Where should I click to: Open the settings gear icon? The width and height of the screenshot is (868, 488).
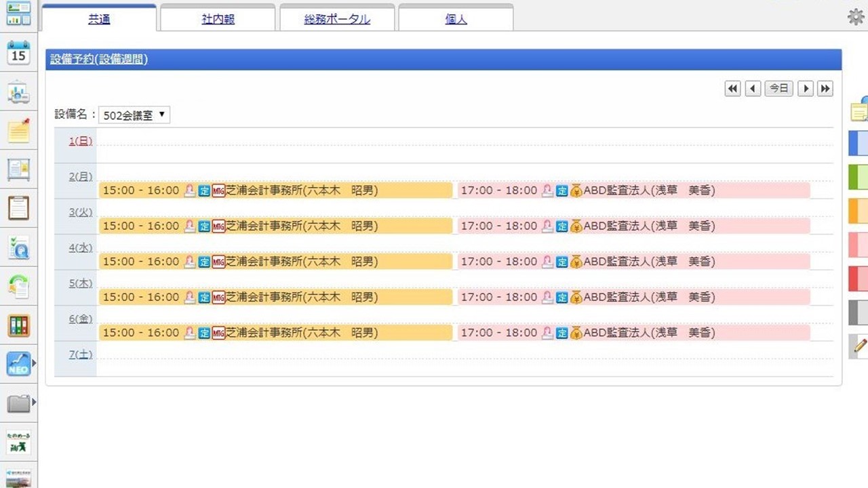[856, 18]
